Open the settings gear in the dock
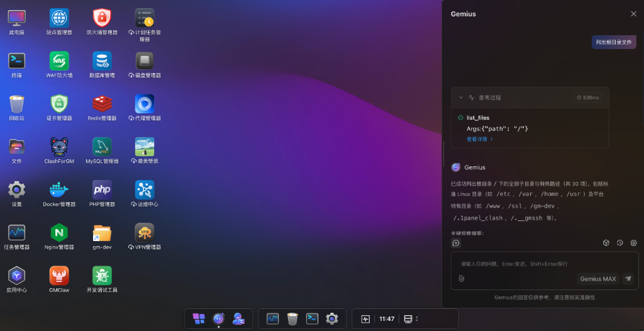This screenshot has height=331, width=644. pyautogui.click(x=332, y=318)
